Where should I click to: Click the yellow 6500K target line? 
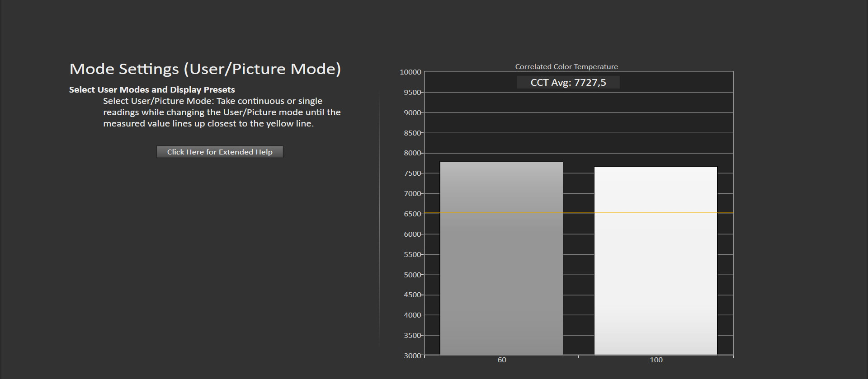[579, 213]
